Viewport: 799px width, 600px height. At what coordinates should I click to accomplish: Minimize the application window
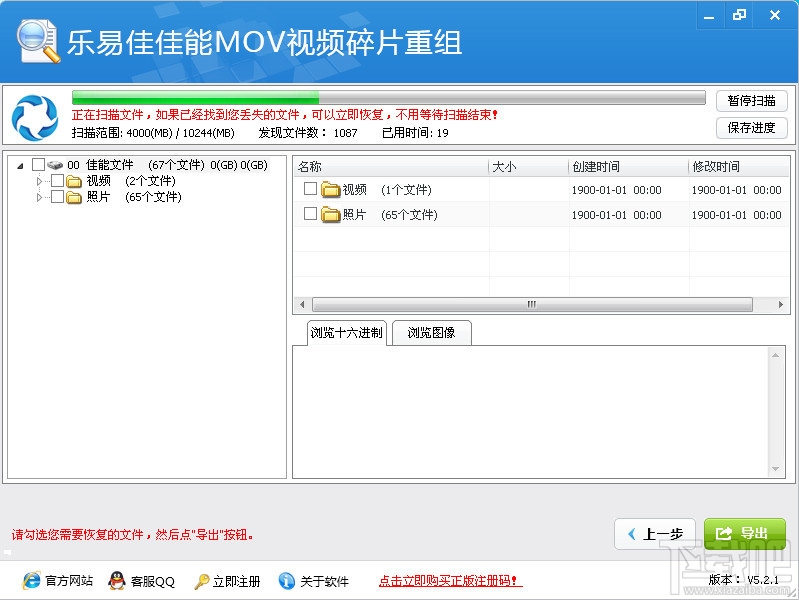click(x=709, y=16)
